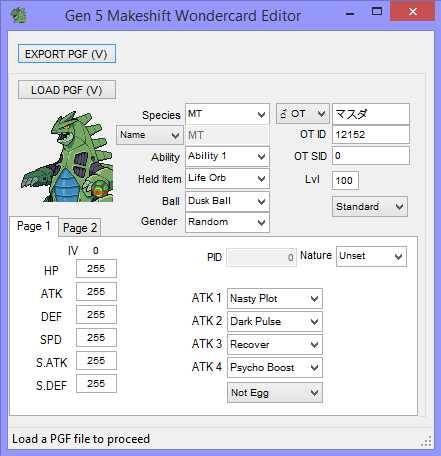
Task: Click the status text 'Load a PGF file to proceed'
Action: 81,439
